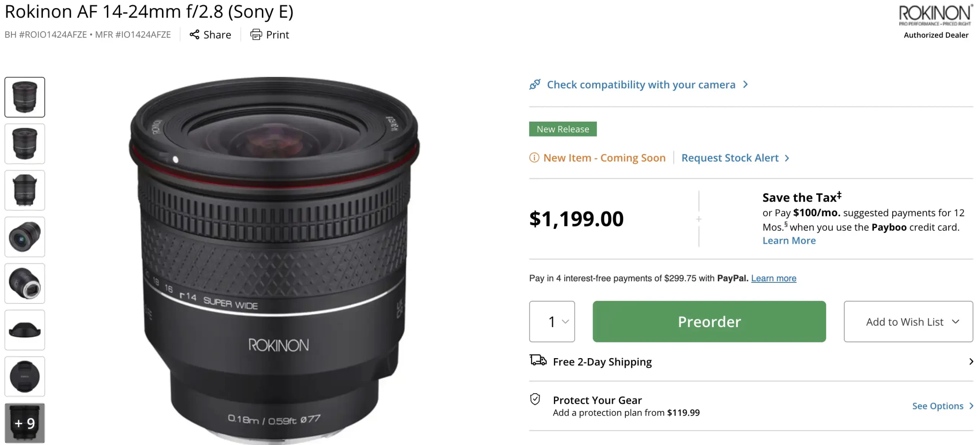
Task: Expand Free 2-Day Shipping details chevron
Action: click(x=971, y=362)
